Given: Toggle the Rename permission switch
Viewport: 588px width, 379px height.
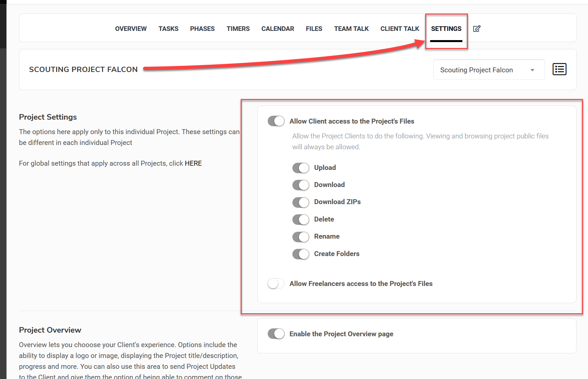Looking at the screenshot, I should [301, 237].
